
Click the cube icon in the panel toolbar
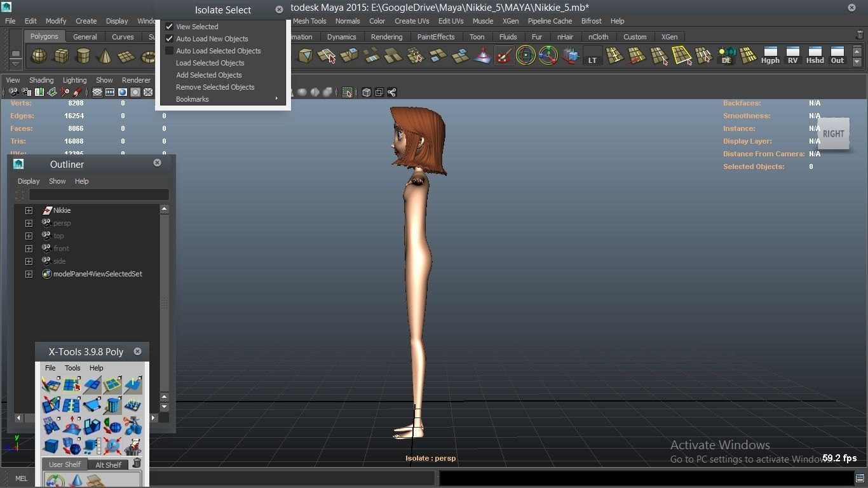[x=367, y=92]
